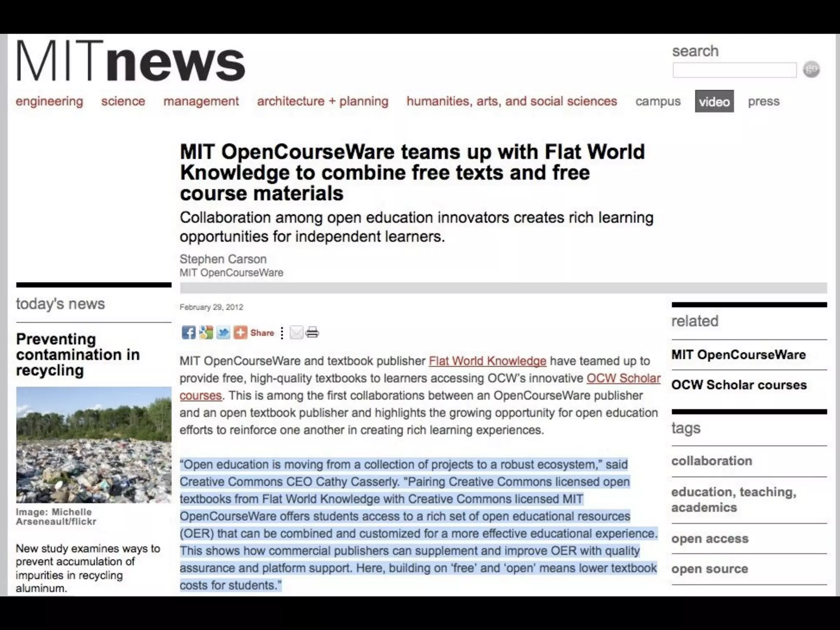Viewport: 840px width, 630px height.
Task: Click the printer icon
Action: pyautogui.click(x=312, y=332)
